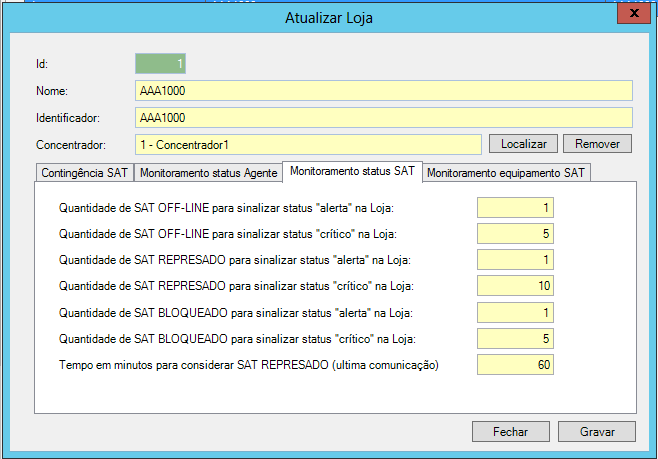
Task: Focus the SAT BLOQUEADO "crítico" quantity field
Action: 515,338
